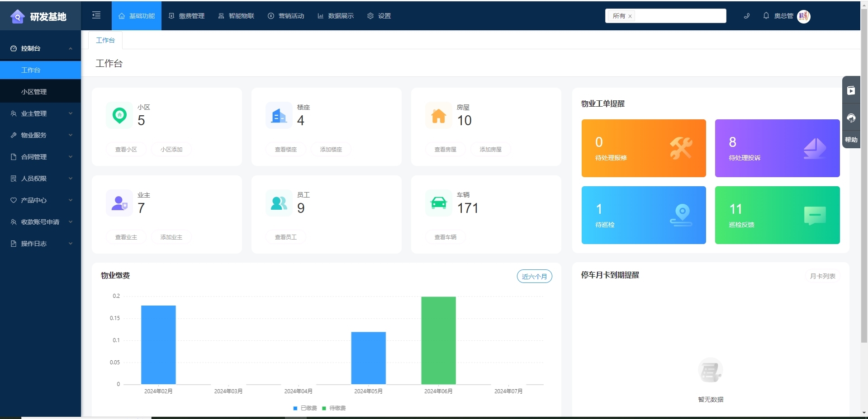Click the 研发基地 logo icon

(x=18, y=16)
